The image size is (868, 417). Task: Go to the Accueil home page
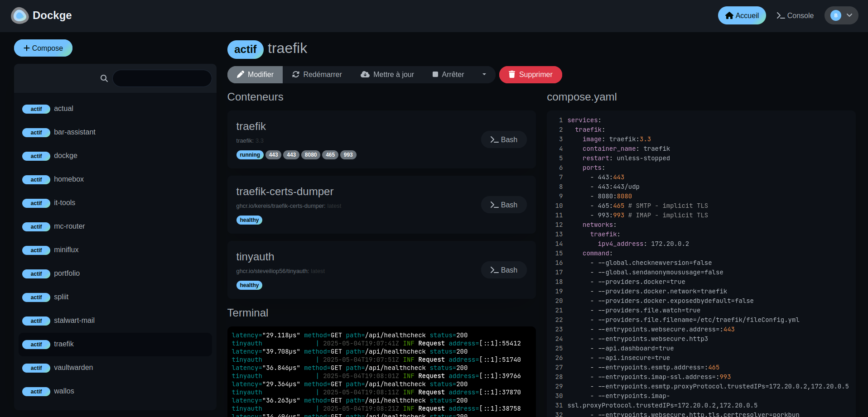click(x=742, y=15)
